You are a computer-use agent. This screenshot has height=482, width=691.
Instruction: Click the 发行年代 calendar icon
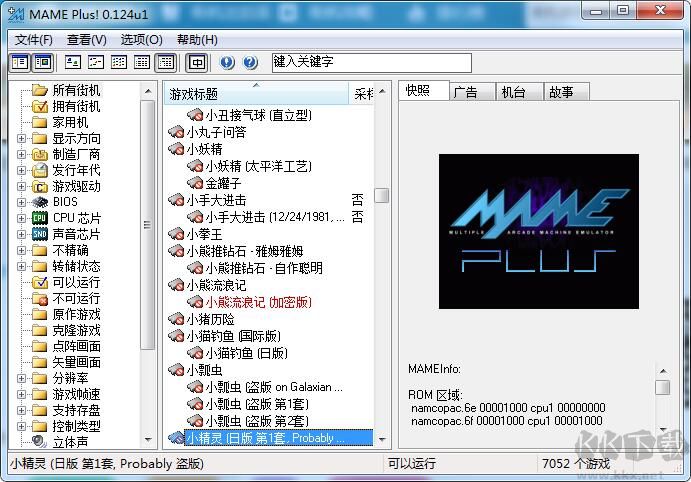tap(40, 170)
